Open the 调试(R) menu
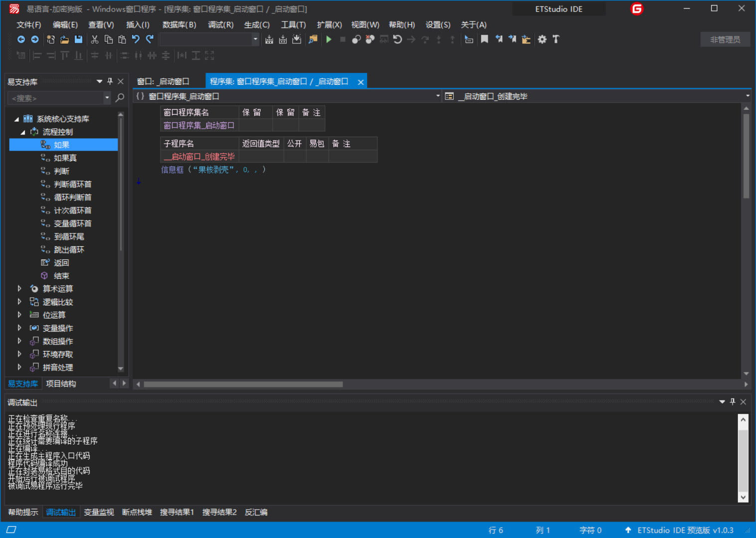The height and width of the screenshot is (538, 756). pyautogui.click(x=220, y=24)
